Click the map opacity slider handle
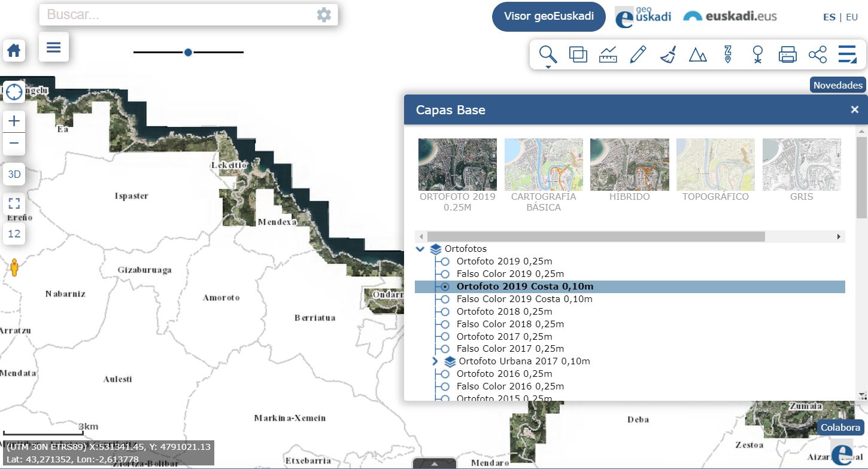Viewport: 868px width, 469px height. click(x=188, y=53)
